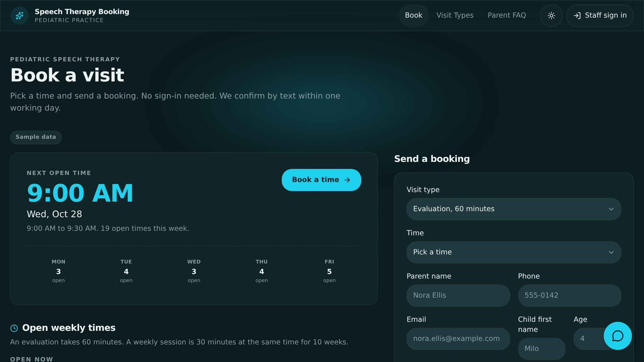Select FRI 5 open day

[329, 271]
